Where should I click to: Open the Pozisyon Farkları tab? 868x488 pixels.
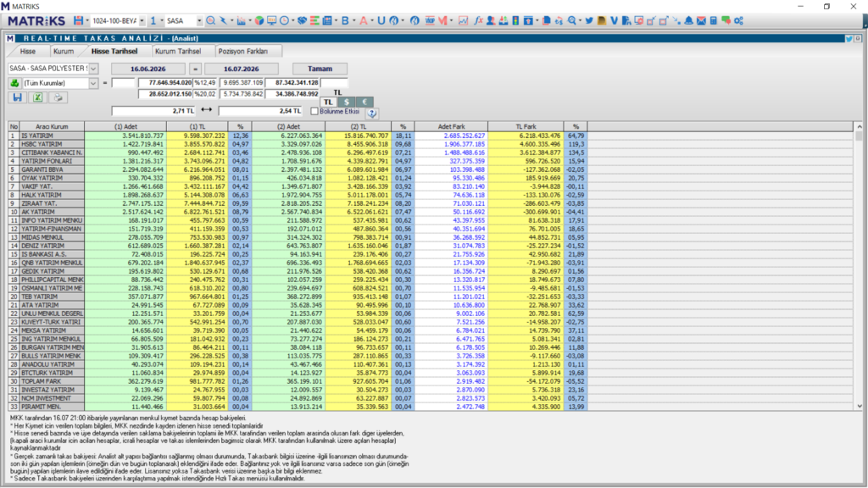(243, 51)
